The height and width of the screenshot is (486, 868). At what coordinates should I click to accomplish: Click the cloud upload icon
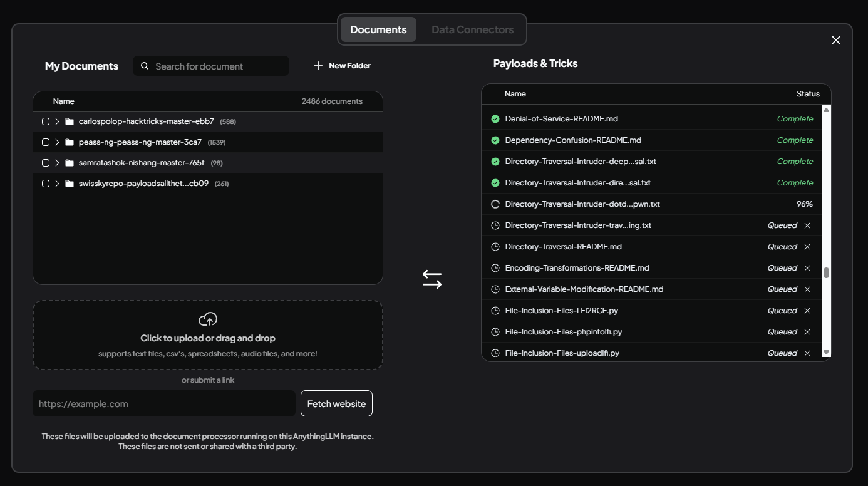pyautogui.click(x=208, y=319)
